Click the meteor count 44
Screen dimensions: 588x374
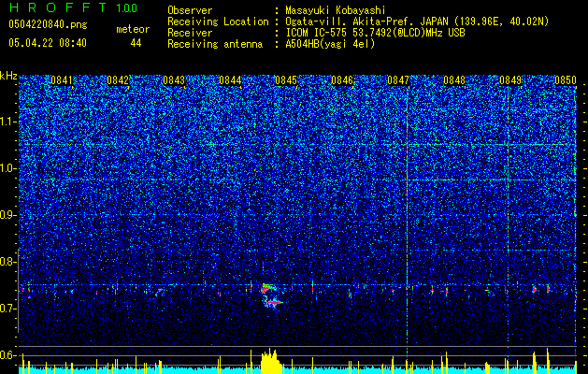136,43
